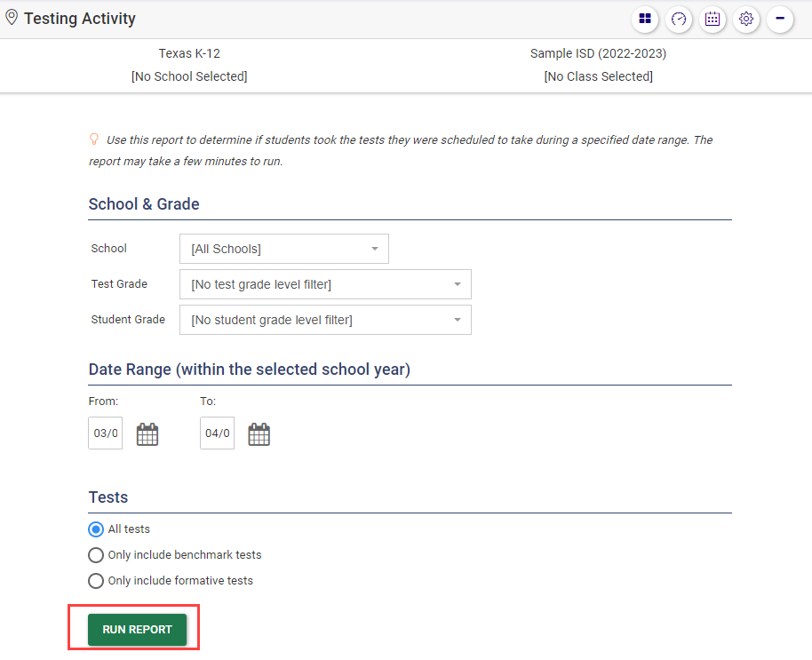The width and height of the screenshot is (812, 660).
Task: Click the location pin icon beside Testing Activity
Action: (12, 18)
